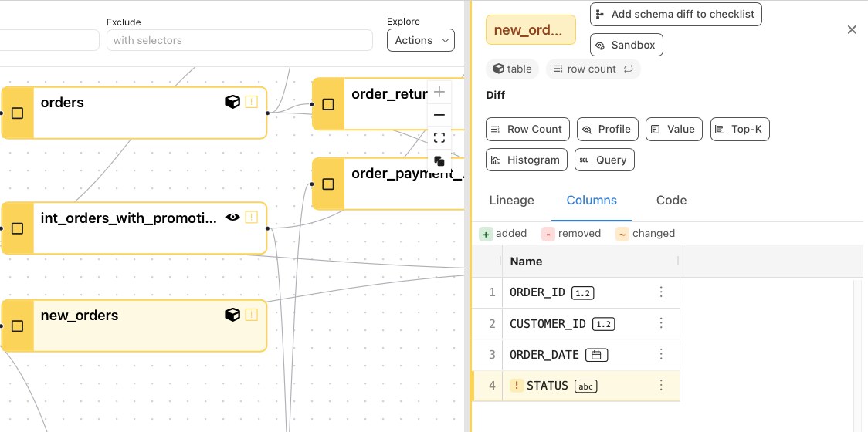Click the Name column header

click(x=590, y=262)
